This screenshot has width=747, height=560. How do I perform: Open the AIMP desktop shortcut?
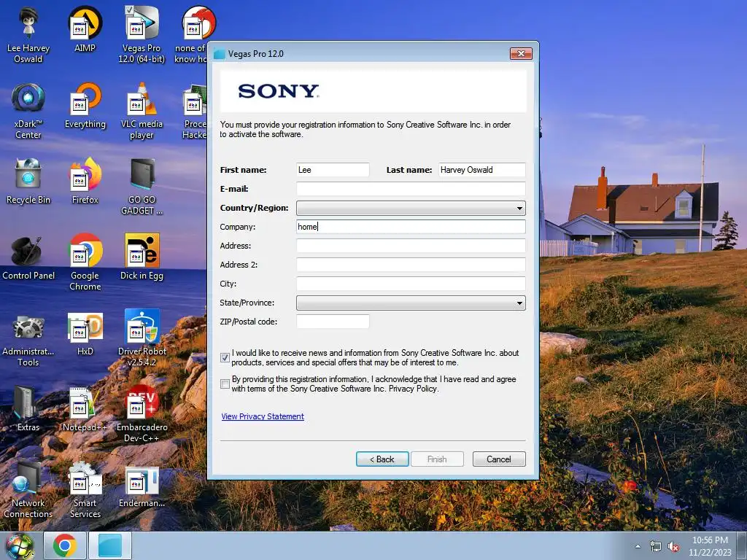(85, 29)
